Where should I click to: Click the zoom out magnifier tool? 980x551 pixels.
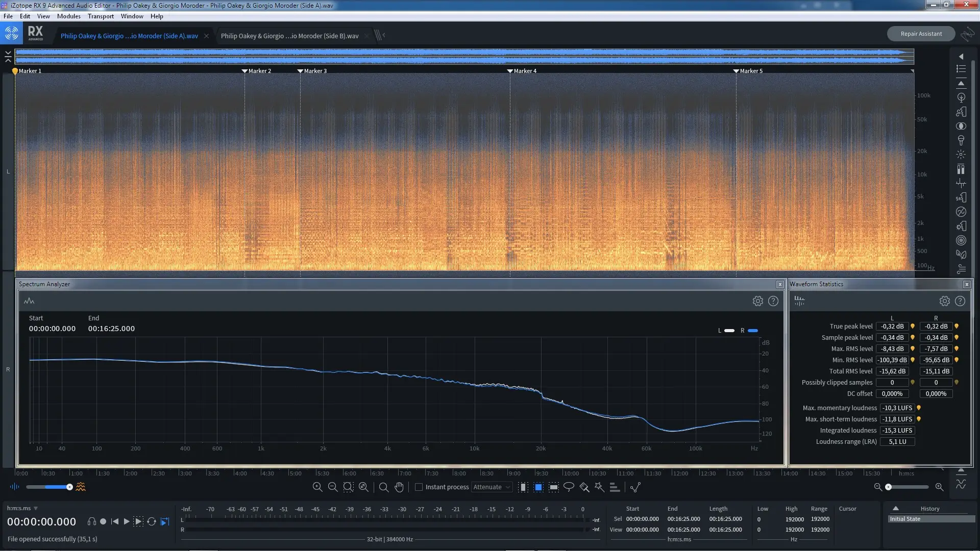333,487
